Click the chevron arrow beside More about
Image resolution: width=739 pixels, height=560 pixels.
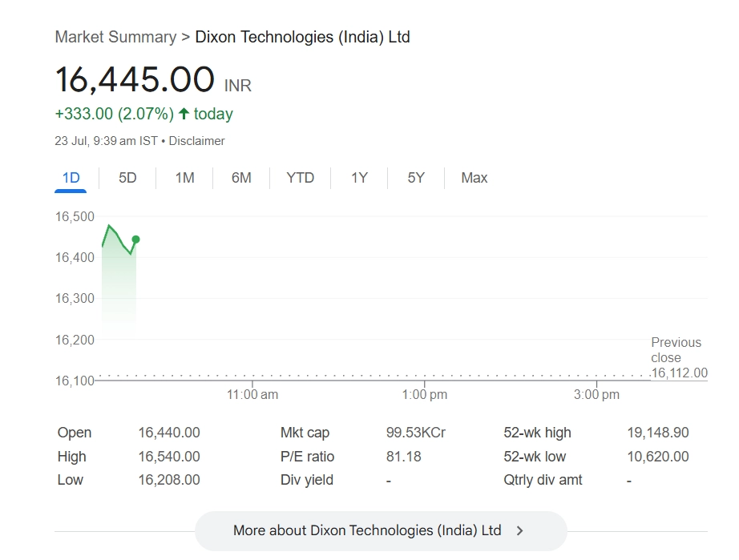520,530
